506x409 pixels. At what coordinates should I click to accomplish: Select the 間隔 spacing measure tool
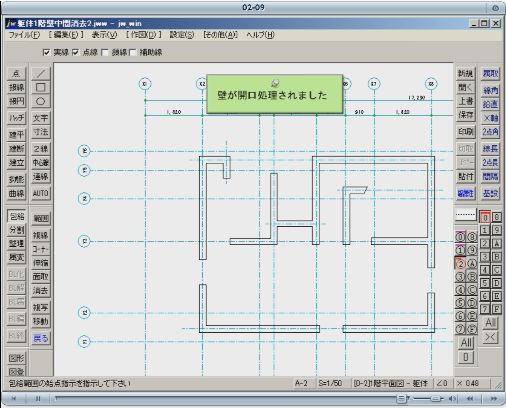pos(490,176)
